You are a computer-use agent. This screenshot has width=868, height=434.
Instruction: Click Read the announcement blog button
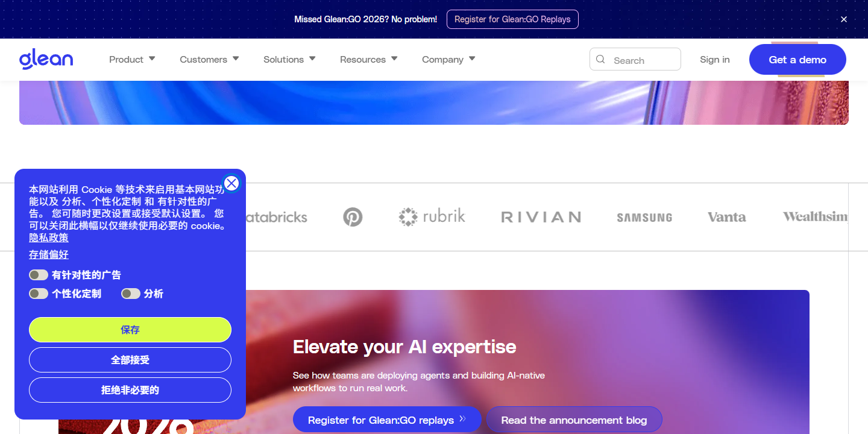point(574,420)
